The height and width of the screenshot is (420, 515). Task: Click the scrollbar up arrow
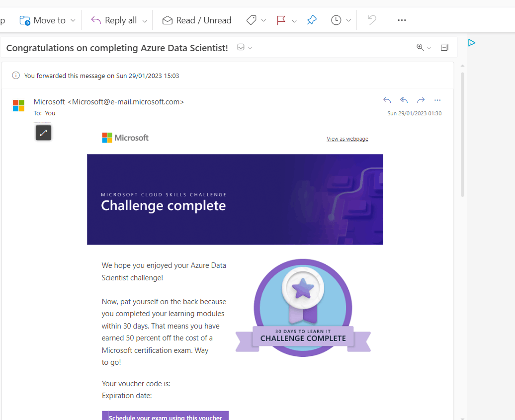pos(462,66)
